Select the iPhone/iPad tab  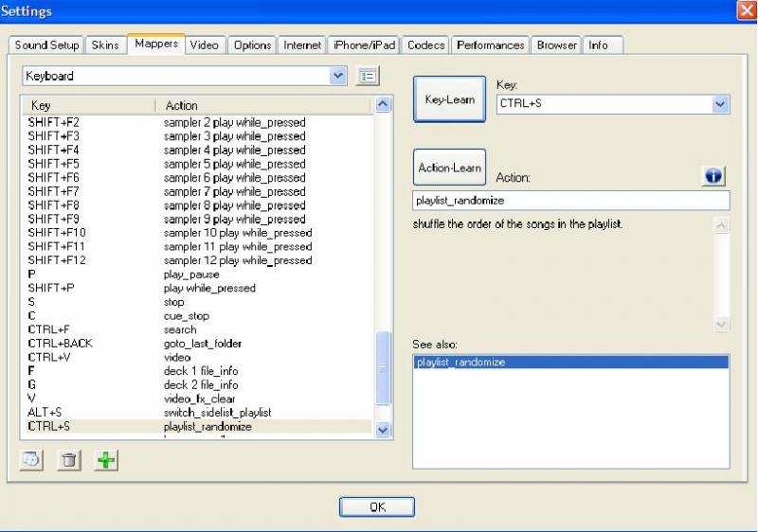tap(364, 45)
